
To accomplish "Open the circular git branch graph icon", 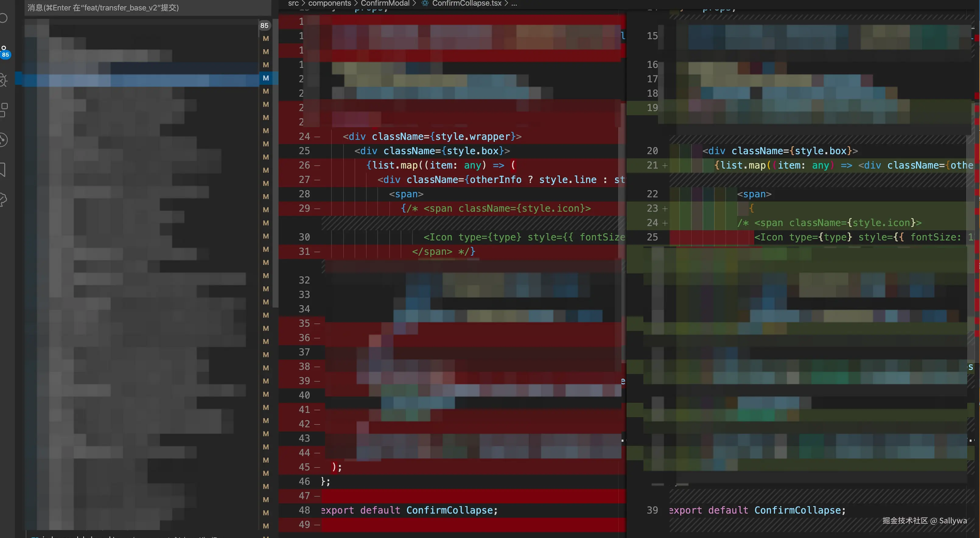I will pos(3,140).
